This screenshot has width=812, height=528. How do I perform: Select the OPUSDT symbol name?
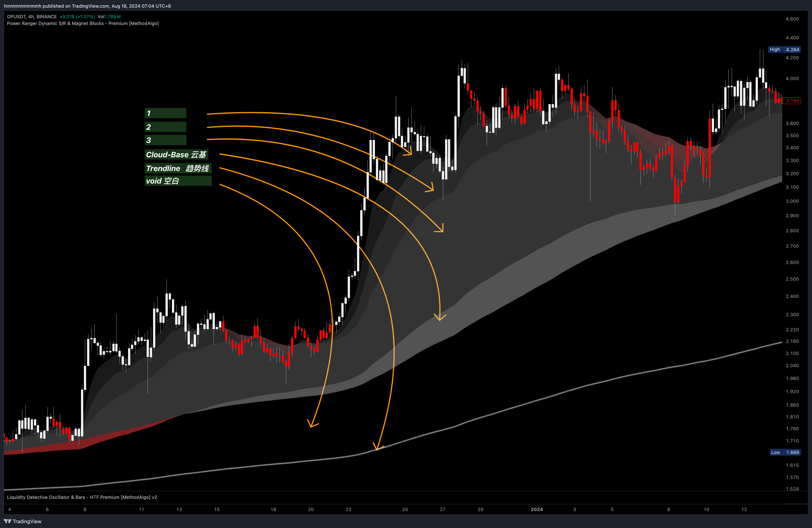16,16
